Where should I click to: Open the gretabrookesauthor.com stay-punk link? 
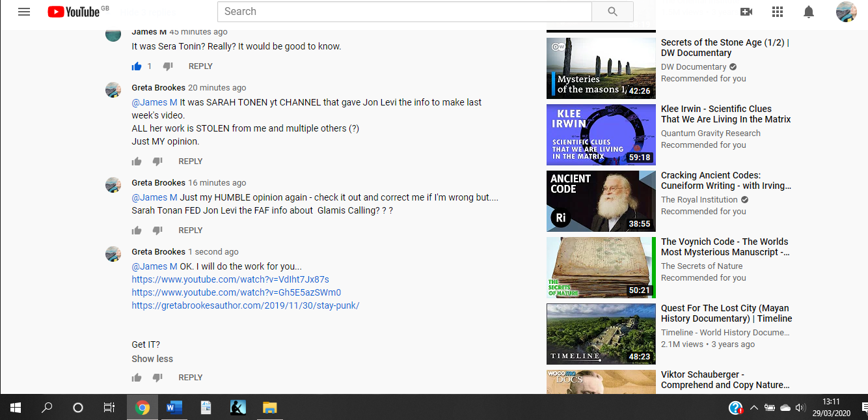245,305
